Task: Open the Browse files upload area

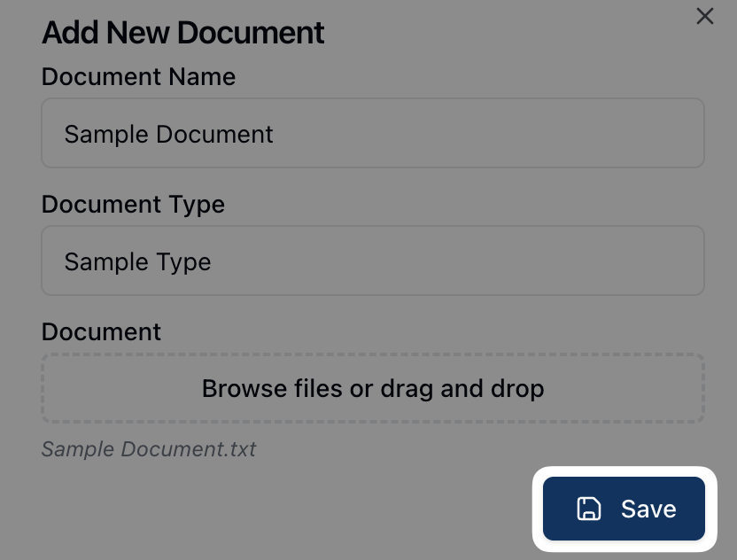Action: 372,388
